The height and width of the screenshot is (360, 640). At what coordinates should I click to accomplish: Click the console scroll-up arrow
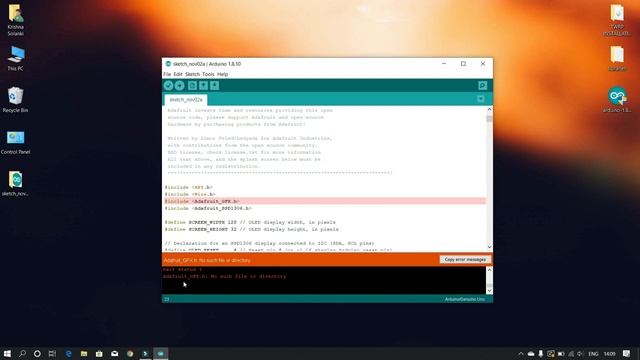489,270
